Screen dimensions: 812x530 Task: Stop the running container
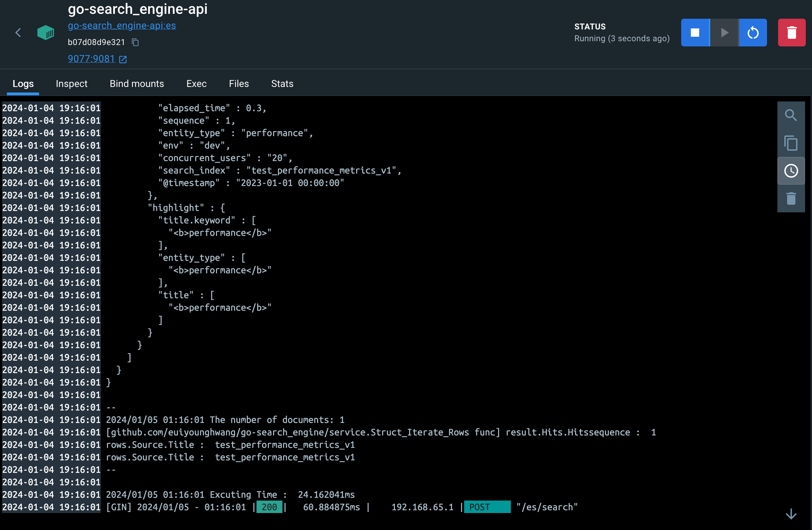695,33
